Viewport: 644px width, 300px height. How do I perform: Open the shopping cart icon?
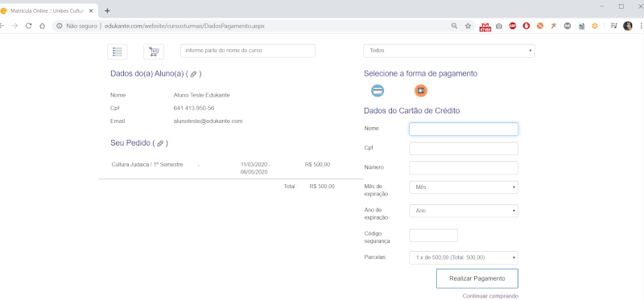(154, 51)
